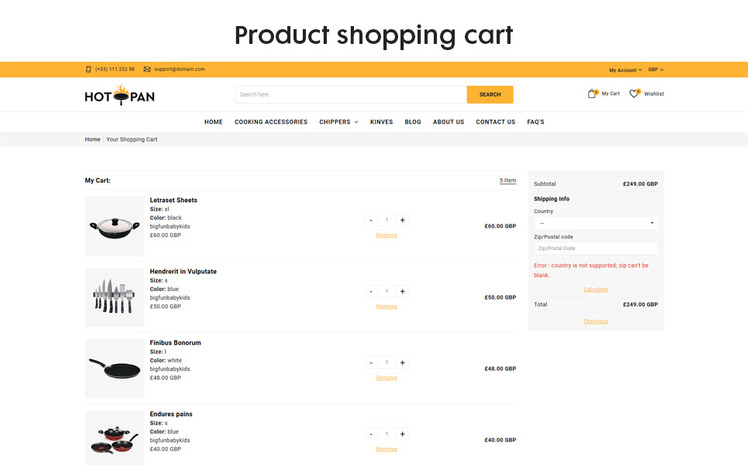Remove Letraset Sheets from cart

pyautogui.click(x=386, y=235)
